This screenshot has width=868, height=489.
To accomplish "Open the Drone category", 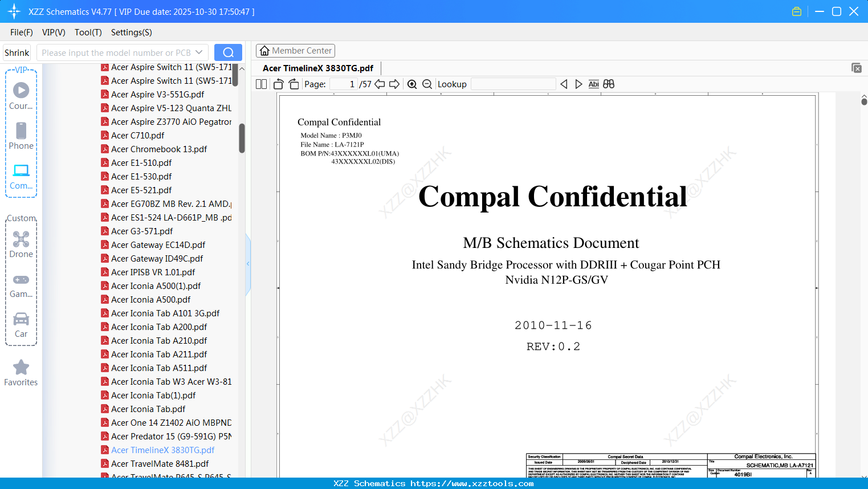I will [21, 244].
